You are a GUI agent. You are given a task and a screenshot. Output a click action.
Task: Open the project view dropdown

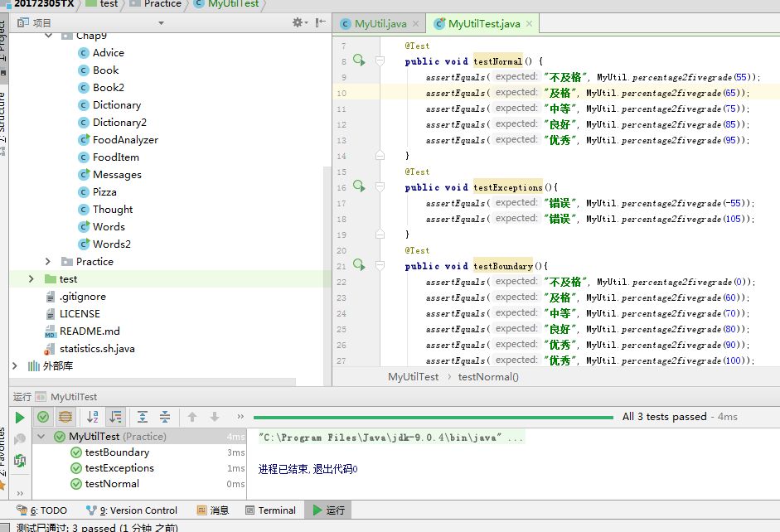tap(161, 23)
